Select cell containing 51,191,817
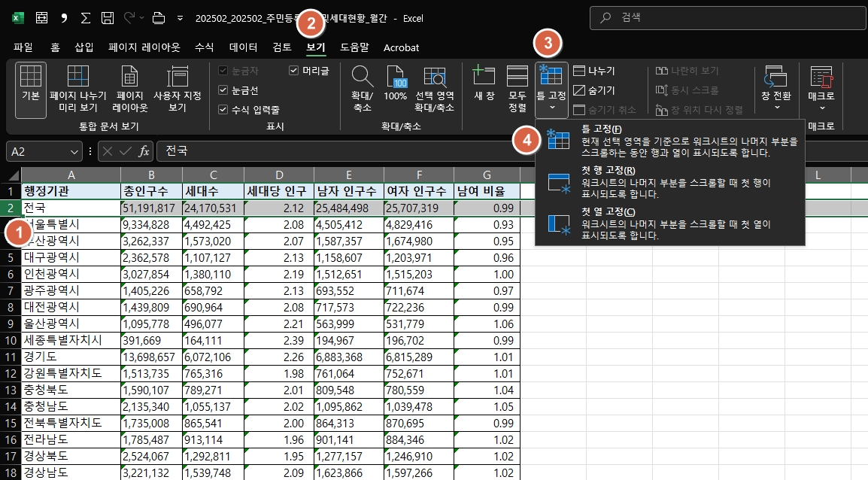 (152, 208)
